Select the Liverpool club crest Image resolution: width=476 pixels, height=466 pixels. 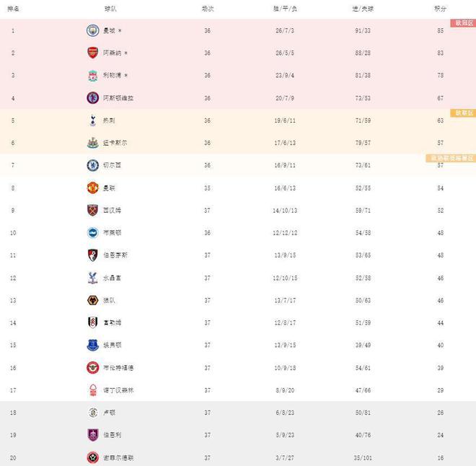click(92, 75)
